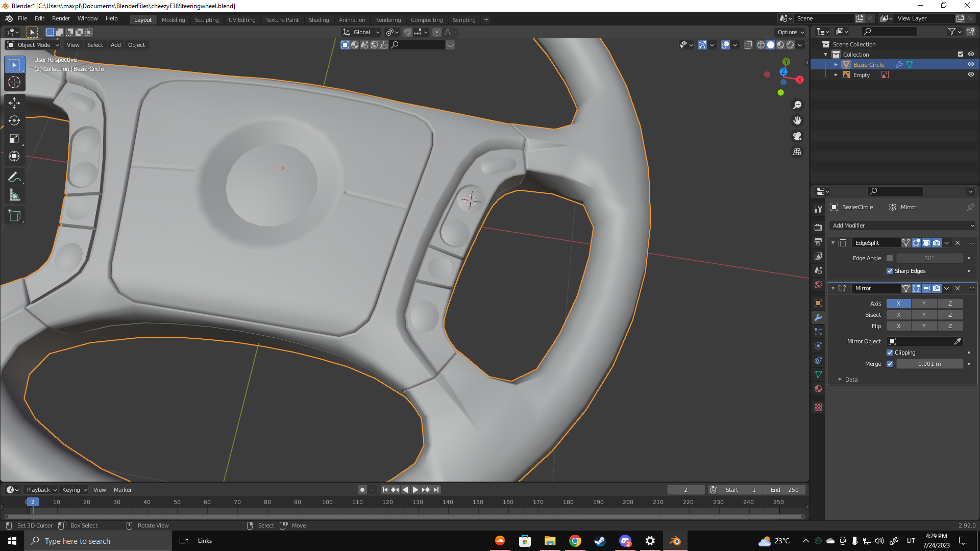
Task: Select the Measure tool
Action: (14, 195)
